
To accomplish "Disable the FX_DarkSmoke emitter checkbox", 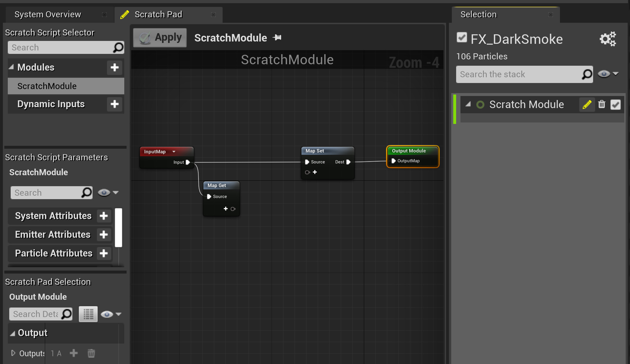I will [462, 37].
